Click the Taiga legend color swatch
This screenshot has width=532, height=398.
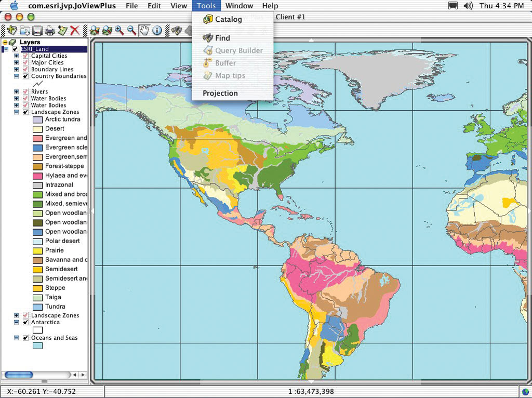[x=37, y=298]
